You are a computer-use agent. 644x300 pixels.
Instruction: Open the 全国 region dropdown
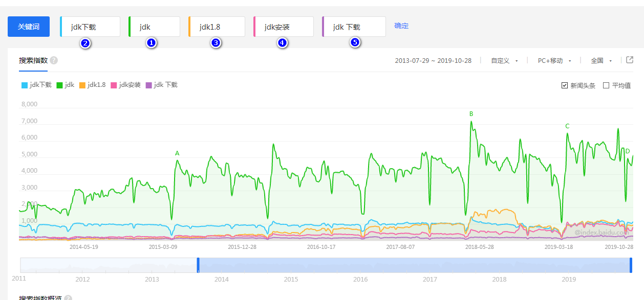pyautogui.click(x=598, y=60)
